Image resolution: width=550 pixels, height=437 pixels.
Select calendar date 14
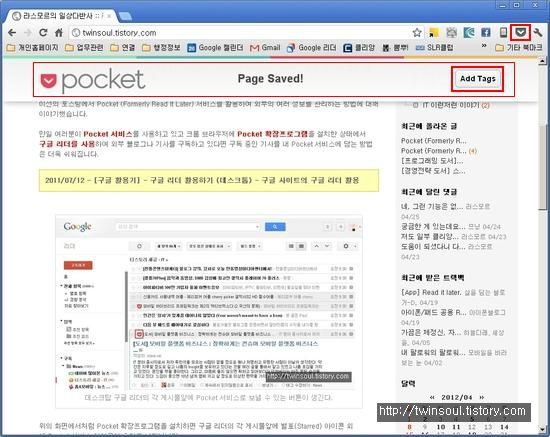click(x=504, y=427)
